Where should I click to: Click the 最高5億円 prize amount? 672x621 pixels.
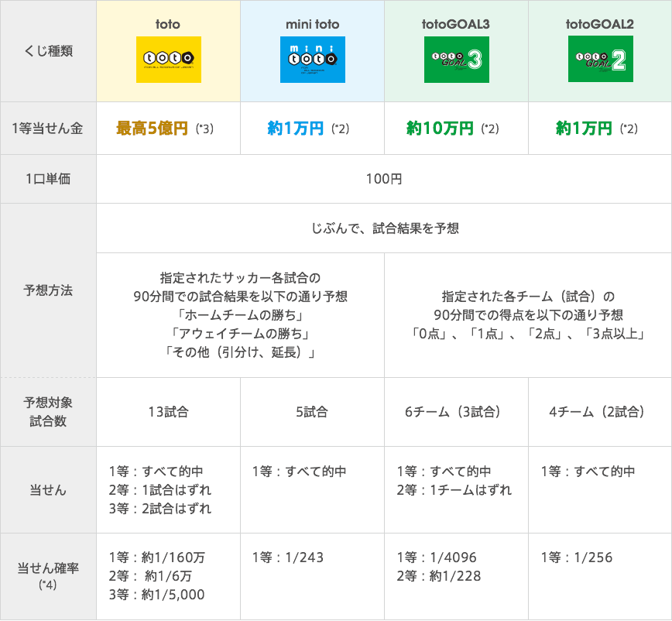(x=152, y=129)
